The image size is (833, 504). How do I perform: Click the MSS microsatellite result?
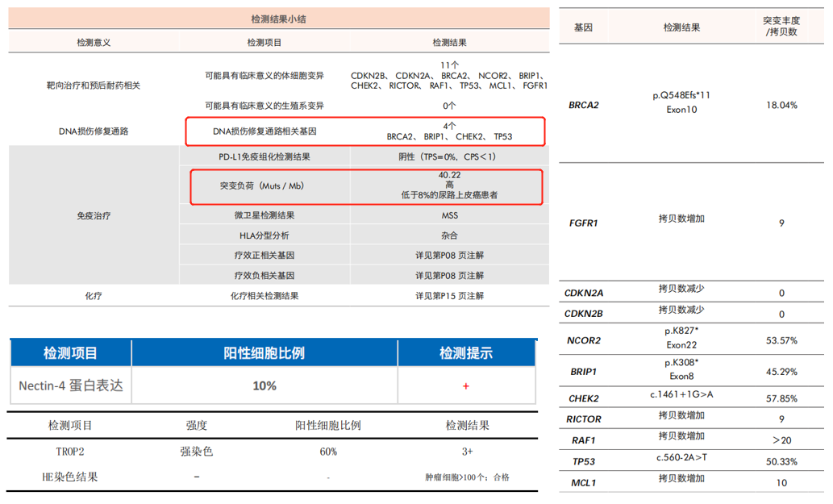[x=449, y=215]
